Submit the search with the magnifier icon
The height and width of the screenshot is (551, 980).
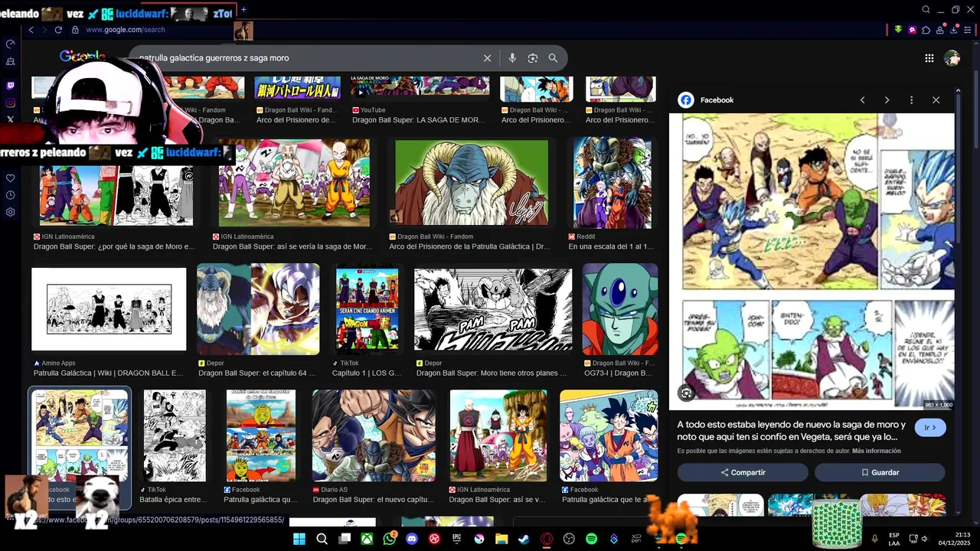pyautogui.click(x=553, y=58)
